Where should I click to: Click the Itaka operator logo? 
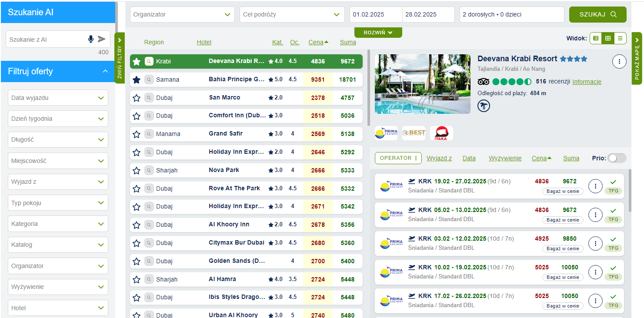tap(441, 133)
